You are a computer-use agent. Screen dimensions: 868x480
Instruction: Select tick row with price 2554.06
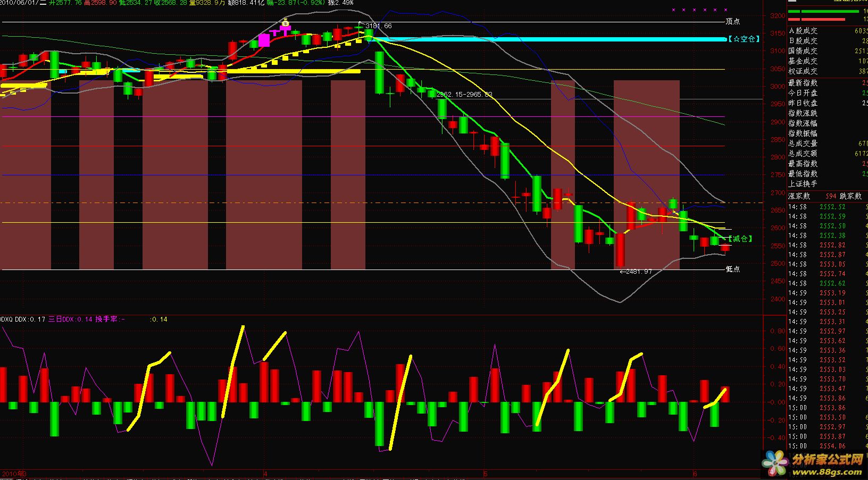[828, 446]
